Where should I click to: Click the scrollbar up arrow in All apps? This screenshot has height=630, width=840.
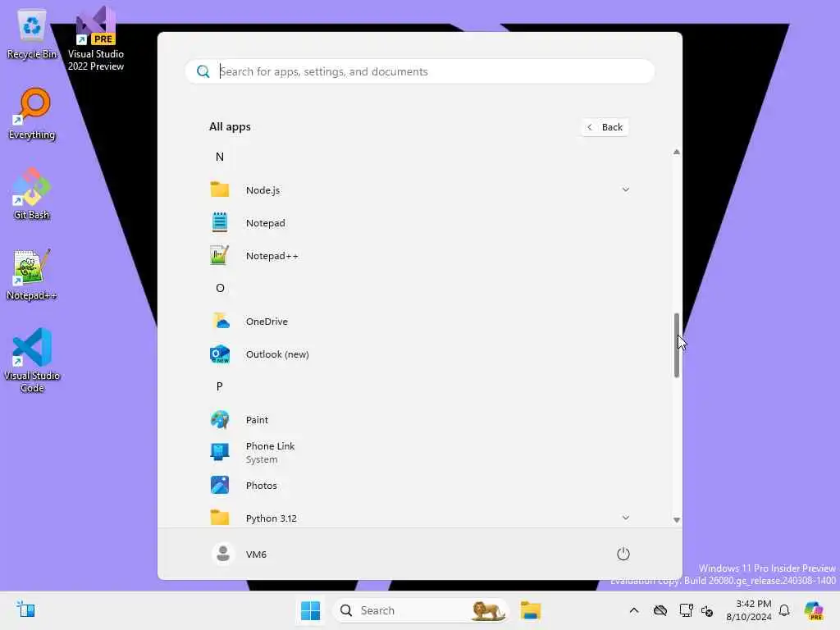677,152
